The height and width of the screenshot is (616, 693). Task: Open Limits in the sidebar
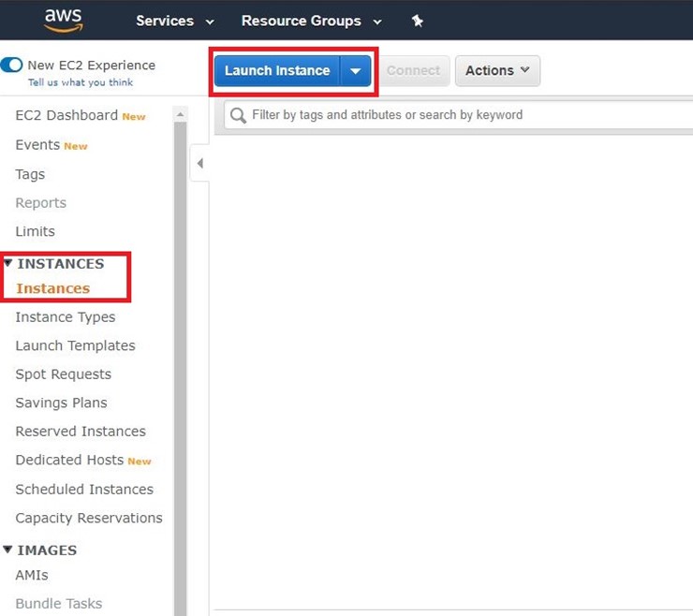[36, 231]
